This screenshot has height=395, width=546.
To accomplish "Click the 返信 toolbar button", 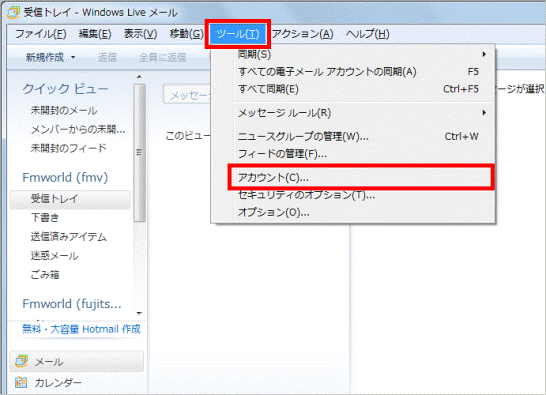I will [x=107, y=57].
